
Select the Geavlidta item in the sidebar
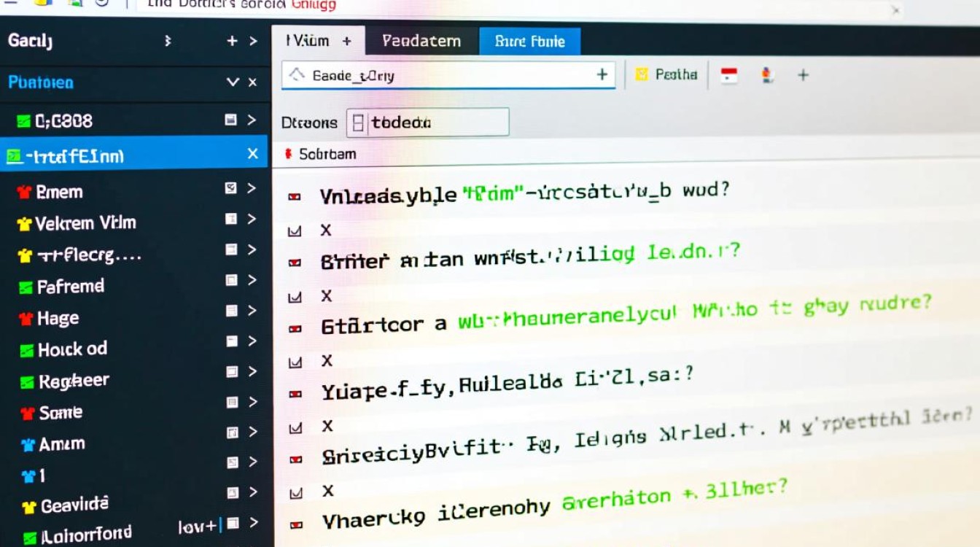tap(74, 505)
